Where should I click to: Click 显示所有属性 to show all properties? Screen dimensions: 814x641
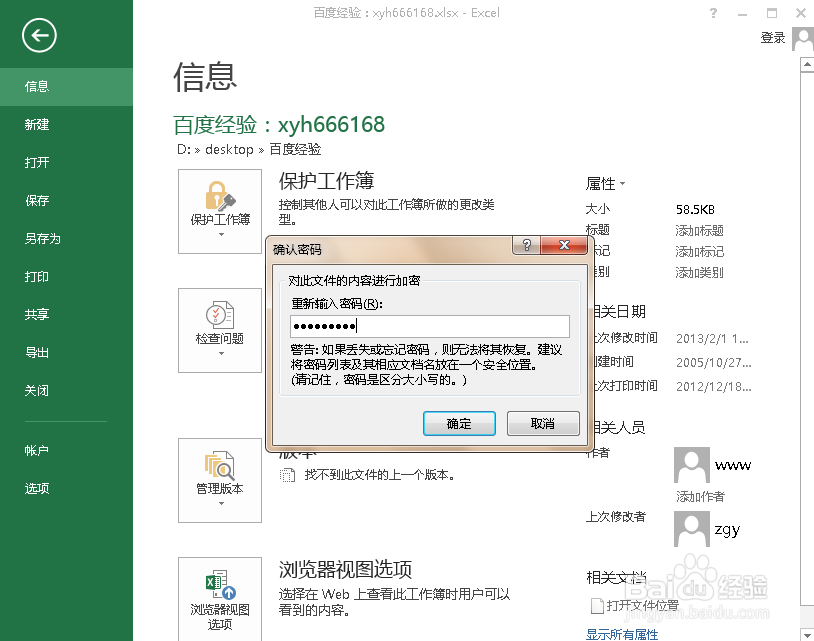tap(621, 633)
